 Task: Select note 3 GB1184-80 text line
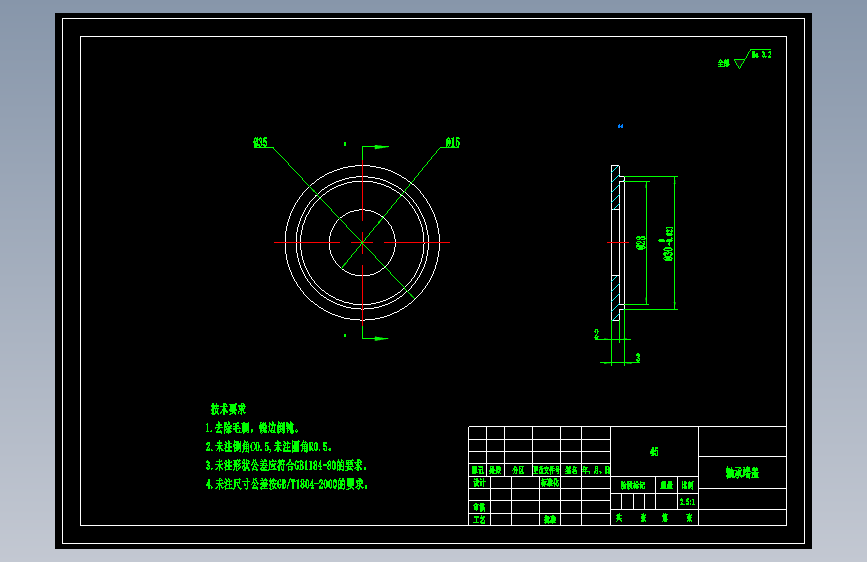click(x=286, y=466)
